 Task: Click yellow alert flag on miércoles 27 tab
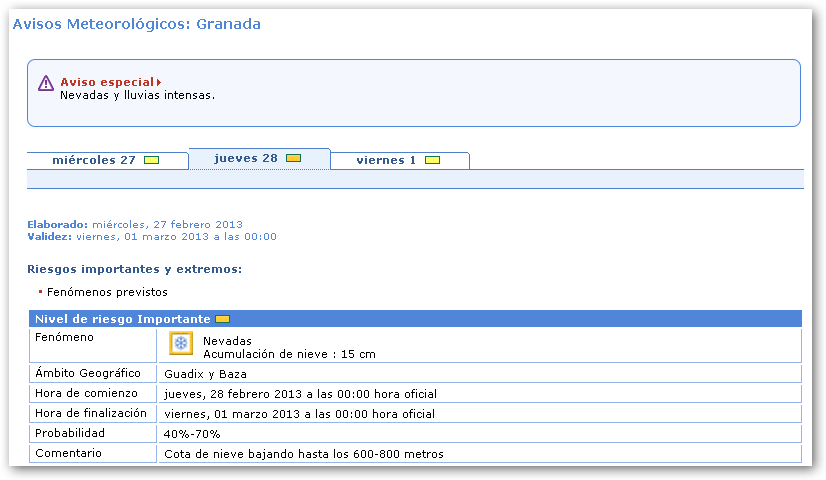151,160
